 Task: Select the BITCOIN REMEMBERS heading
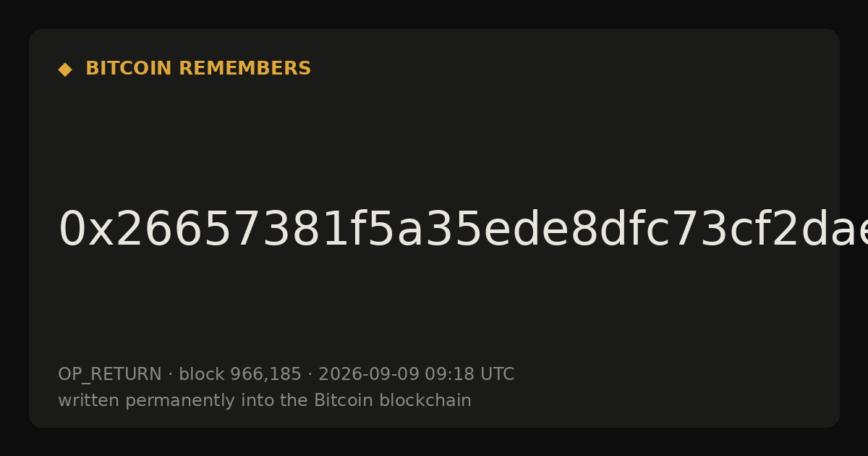click(198, 69)
